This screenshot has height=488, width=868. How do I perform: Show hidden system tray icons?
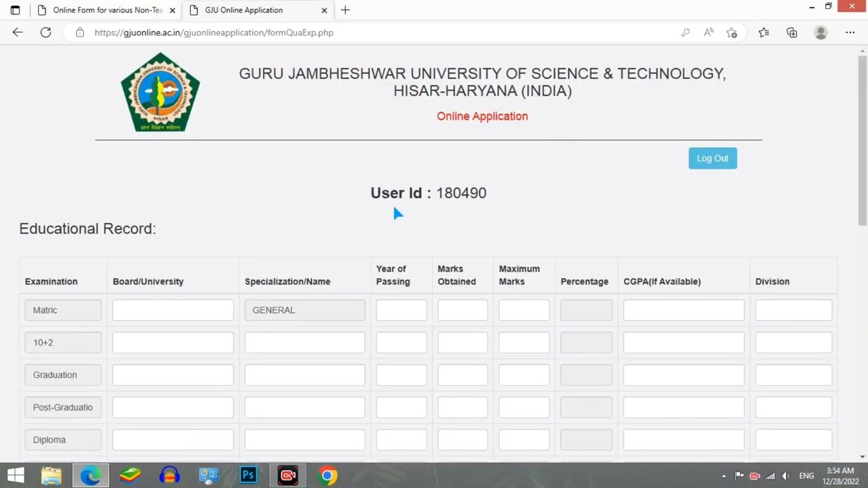pyautogui.click(x=724, y=476)
